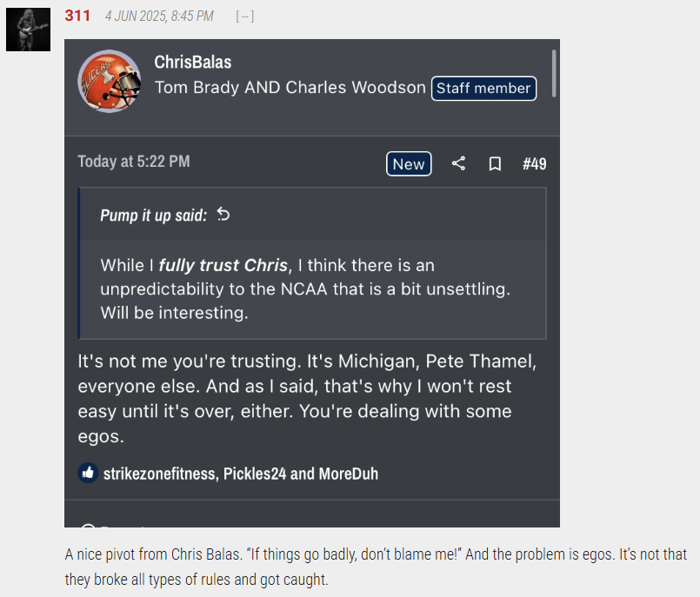Bookmark the ChrisBalas post

pos(495,163)
